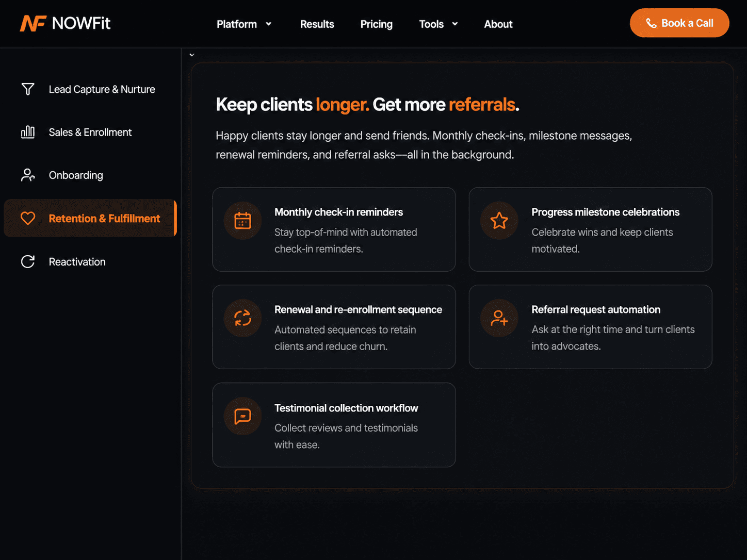Click the chat bubble icon for Testimonial collection
Image resolution: width=747 pixels, height=560 pixels.
[x=242, y=416]
